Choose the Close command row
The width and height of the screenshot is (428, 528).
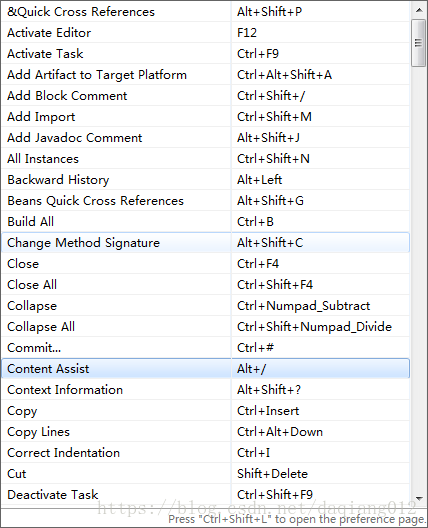(x=205, y=264)
